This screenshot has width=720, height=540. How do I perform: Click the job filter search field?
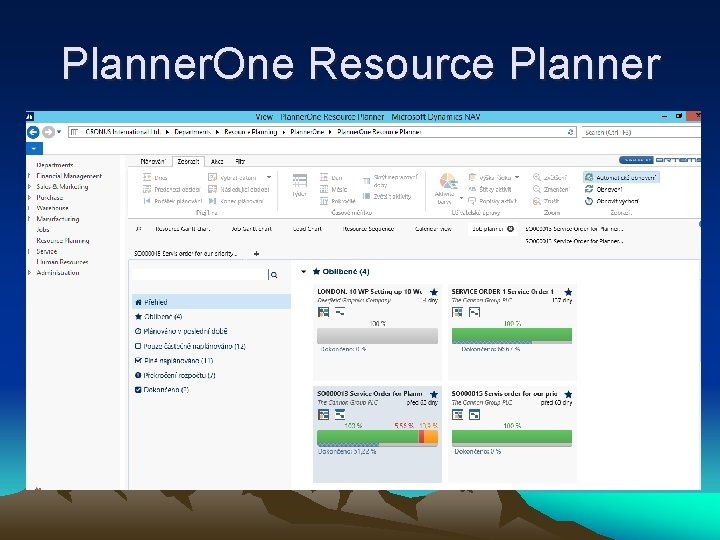[199, 275]
